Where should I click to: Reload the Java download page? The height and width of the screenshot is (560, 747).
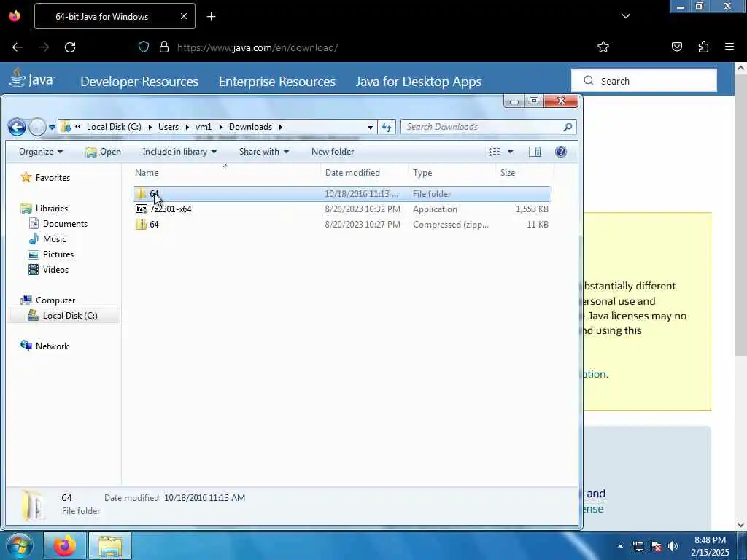click(x=70, y=47)
